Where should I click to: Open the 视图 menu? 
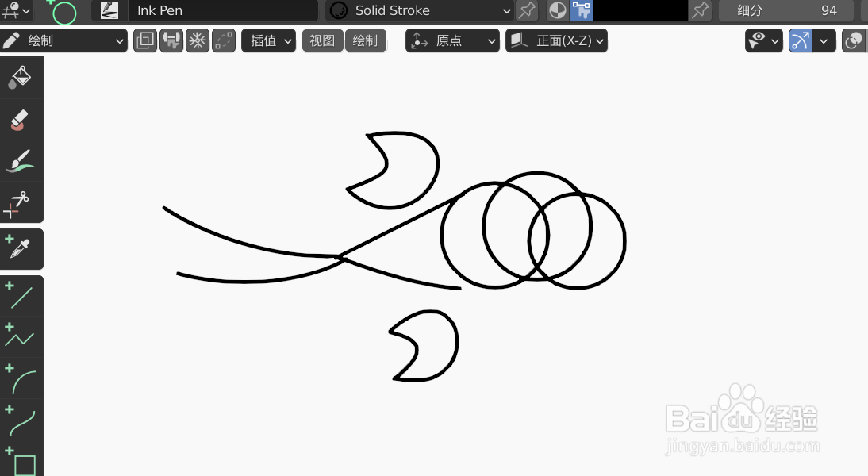[x=322, y=41]
